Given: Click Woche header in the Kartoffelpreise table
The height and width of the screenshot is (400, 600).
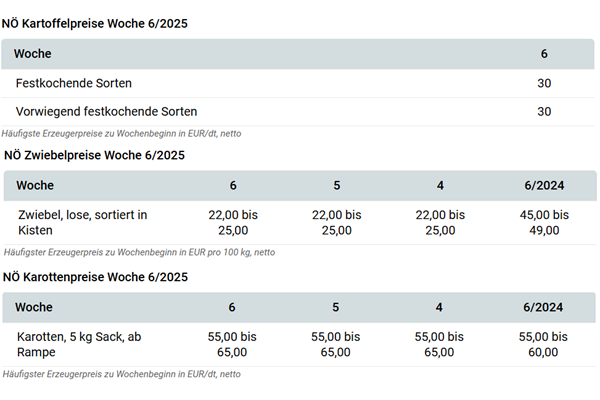Looking at the screenshot, I should click(33, 54).
